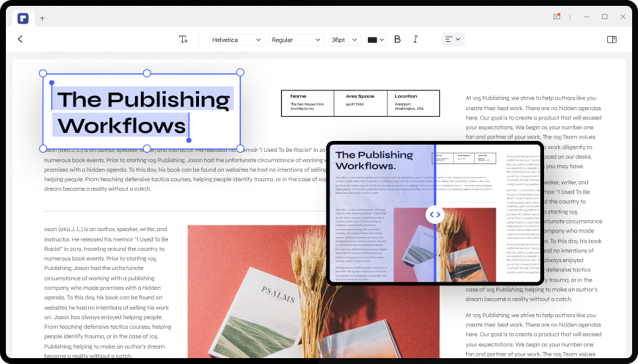This screenshot has width=638, height=364.
Task: Open the black text color swatch picker
Action: tap(376, 40)
